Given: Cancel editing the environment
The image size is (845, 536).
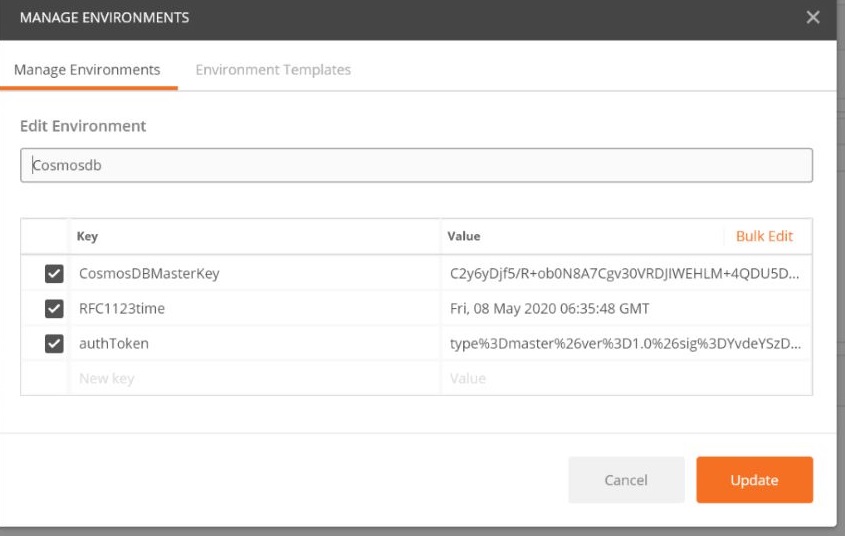Looking at the screenshot, I should pos(626,479).
